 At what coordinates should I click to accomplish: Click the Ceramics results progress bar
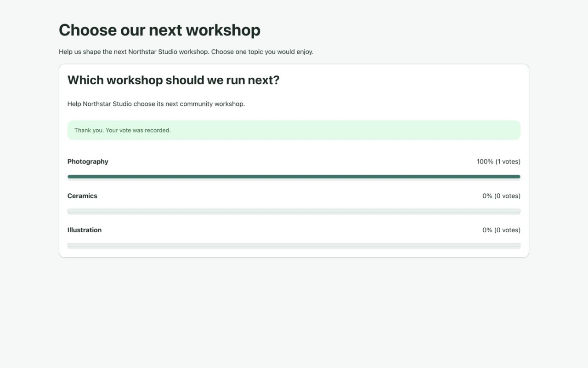pos(294,211)
